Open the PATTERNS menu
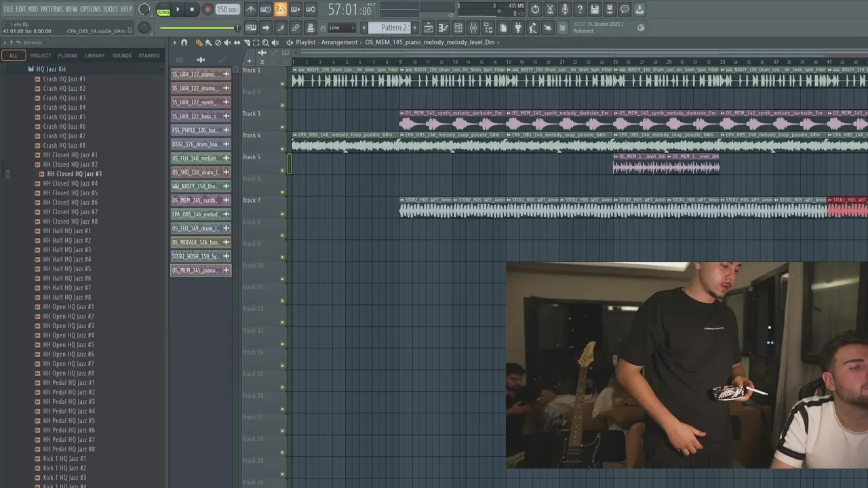The height and width of the screenshot is (488, 868). tap(52, 9)
